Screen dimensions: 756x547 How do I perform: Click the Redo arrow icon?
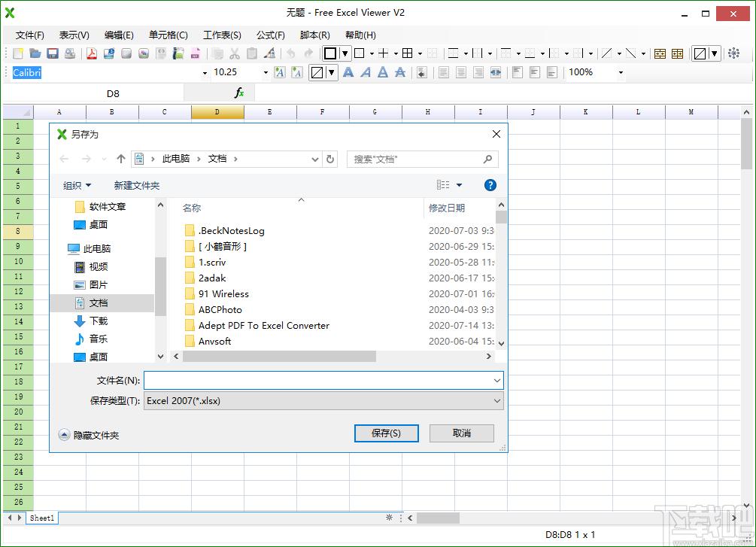308,53
